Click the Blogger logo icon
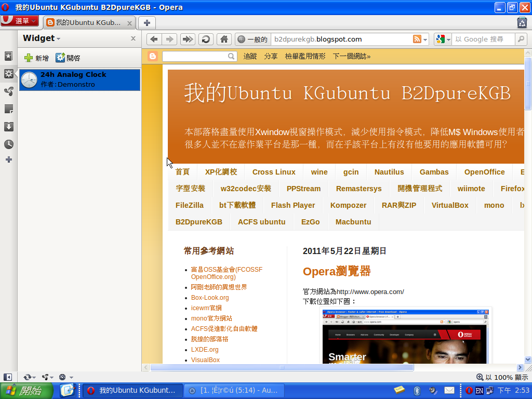 (153, 56)
